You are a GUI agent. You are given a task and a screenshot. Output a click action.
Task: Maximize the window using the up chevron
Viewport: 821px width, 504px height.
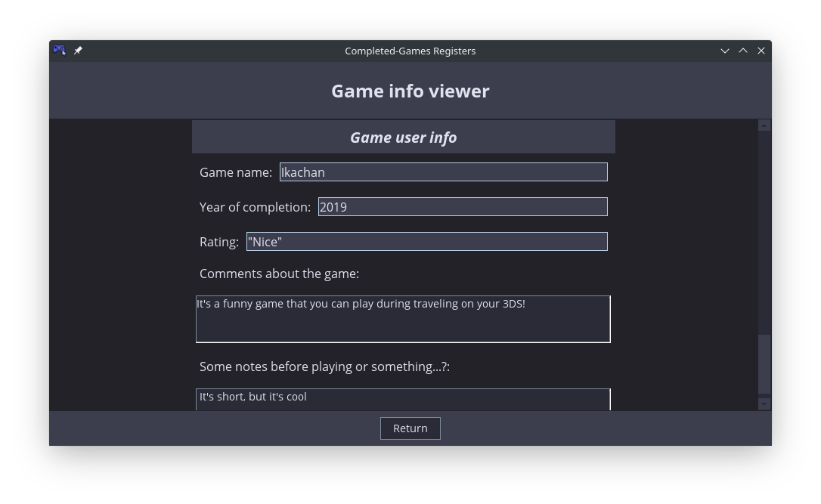743,51
